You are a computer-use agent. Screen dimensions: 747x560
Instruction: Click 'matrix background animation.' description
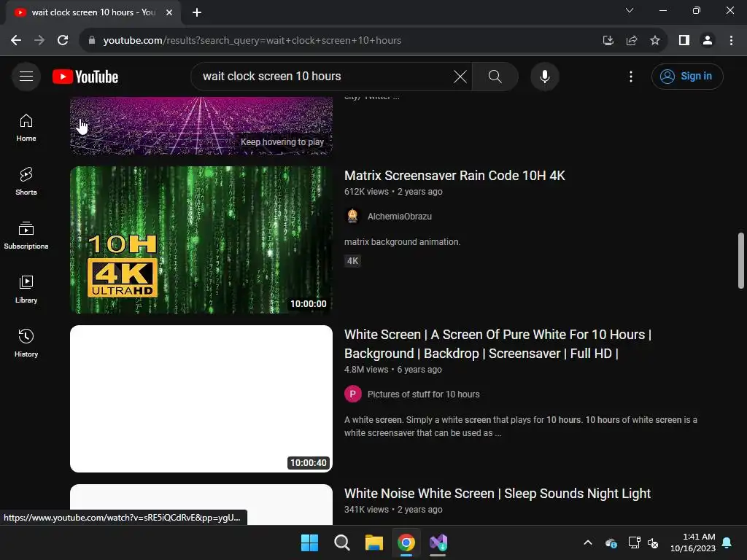(x=402, y=242)
